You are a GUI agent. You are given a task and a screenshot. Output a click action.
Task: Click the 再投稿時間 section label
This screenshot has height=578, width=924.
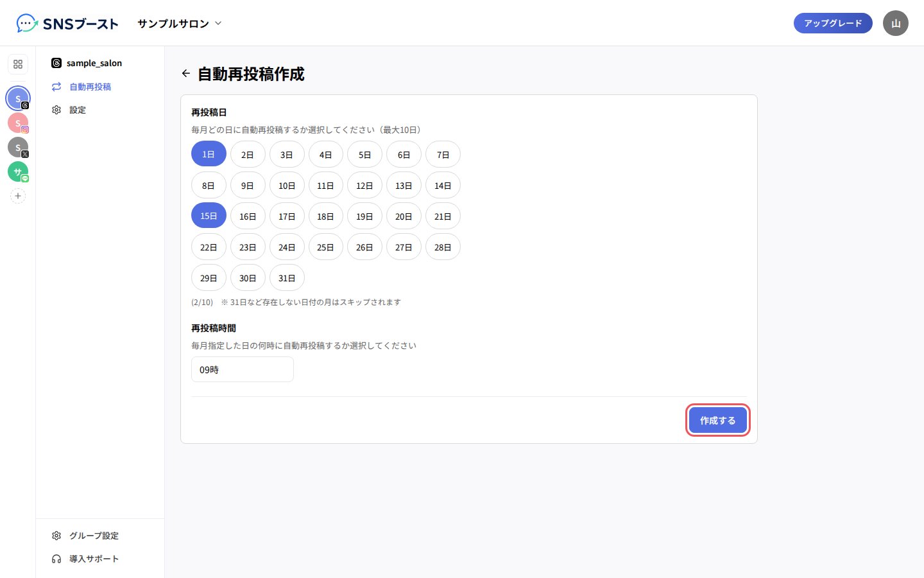tap(214, 328)
